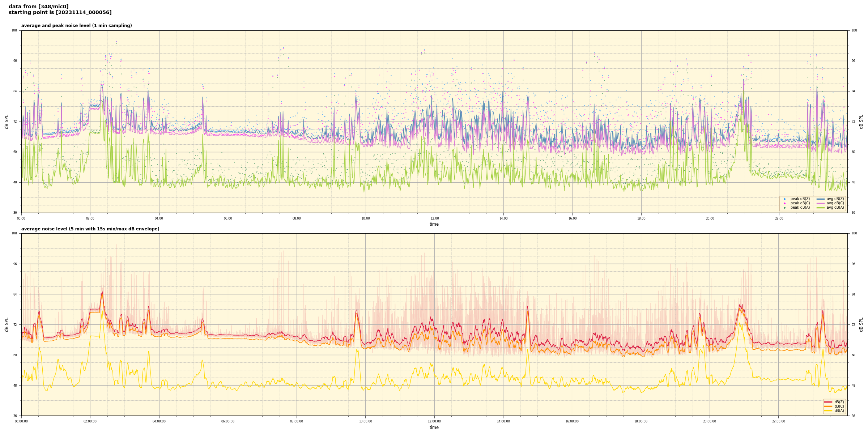Click the 20:00 tick on upper time axis
Viewport: 868px width, 434px height.
click(x=710, y=218)
